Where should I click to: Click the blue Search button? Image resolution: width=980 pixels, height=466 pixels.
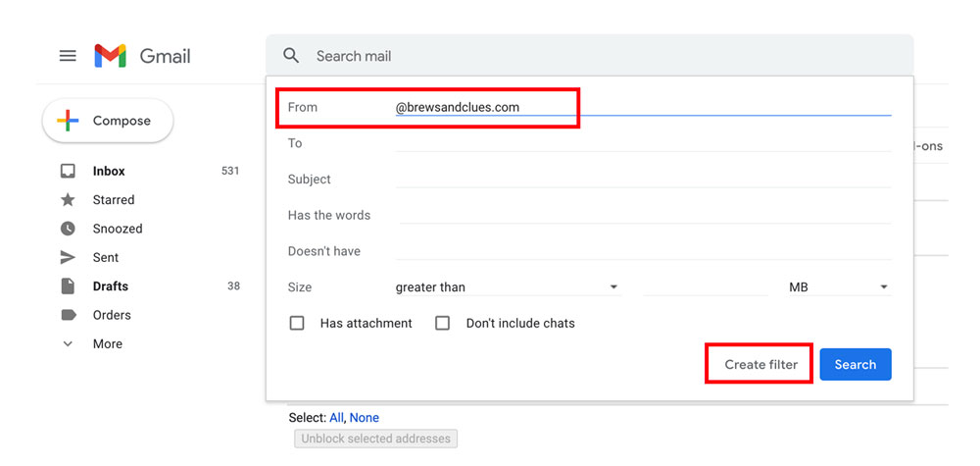[856, 365]
